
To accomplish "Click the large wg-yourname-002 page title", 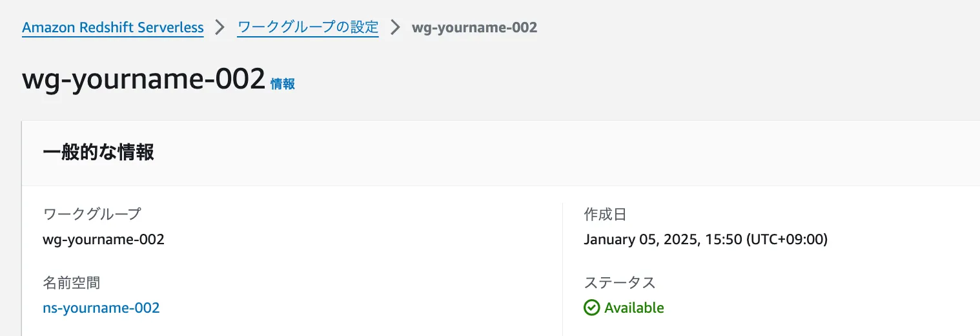I will point(144,79).
